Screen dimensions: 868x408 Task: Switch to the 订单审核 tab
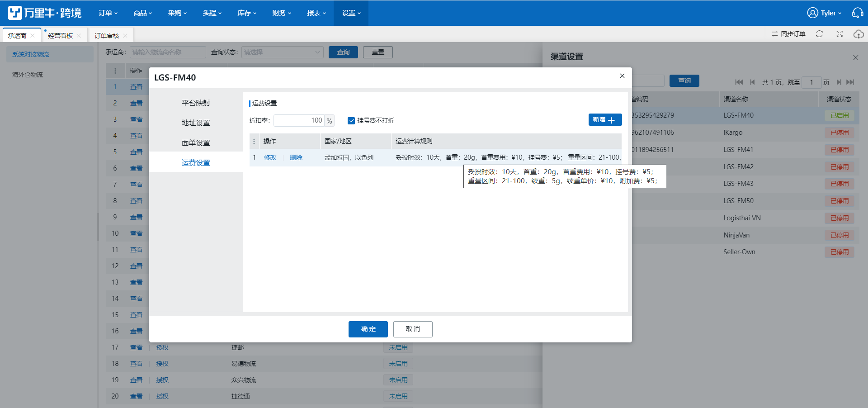point(107,36)
